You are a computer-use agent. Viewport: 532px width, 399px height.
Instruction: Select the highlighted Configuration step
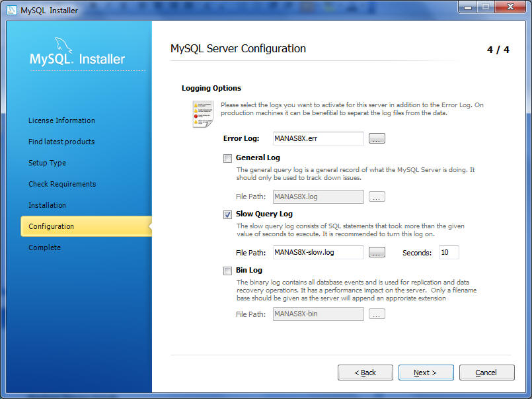coord(86,226)
